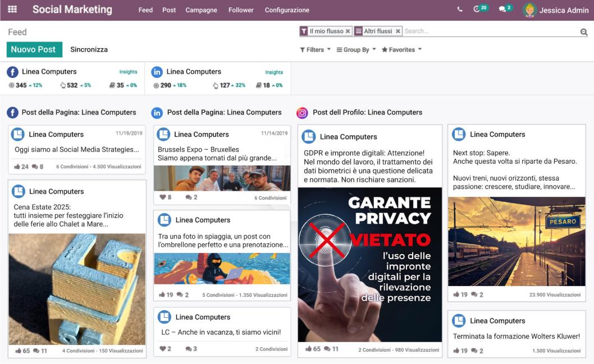Viewport: 594px width, 364px height.
Task: Click the phone call icon
Action: (460, 10)
